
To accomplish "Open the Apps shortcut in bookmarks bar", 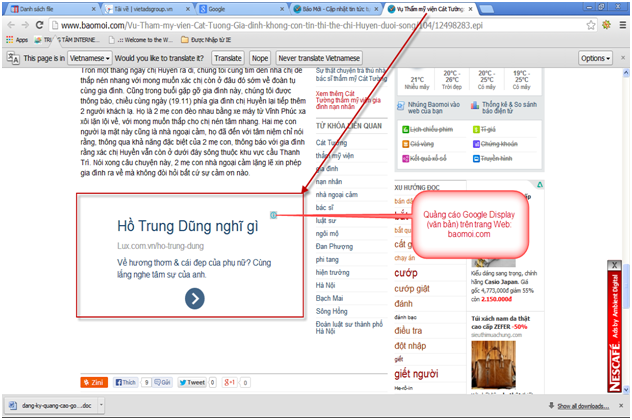I will 17,40.
